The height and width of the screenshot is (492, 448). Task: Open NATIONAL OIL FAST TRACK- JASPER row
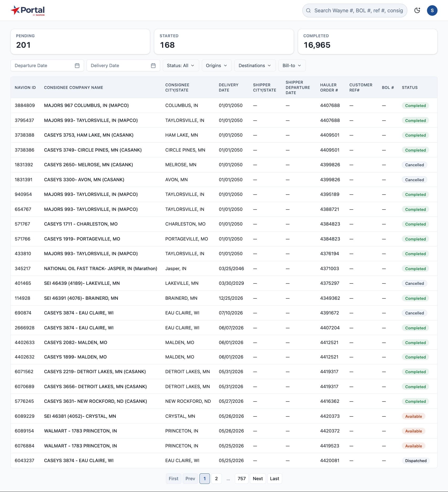pyautogui.click(x=224, y=269)
